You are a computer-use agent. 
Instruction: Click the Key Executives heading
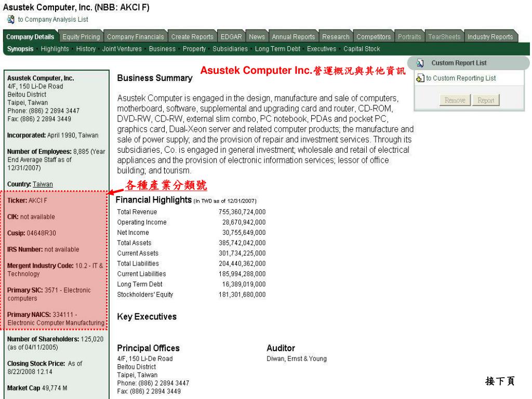click(x=147, y=317)
